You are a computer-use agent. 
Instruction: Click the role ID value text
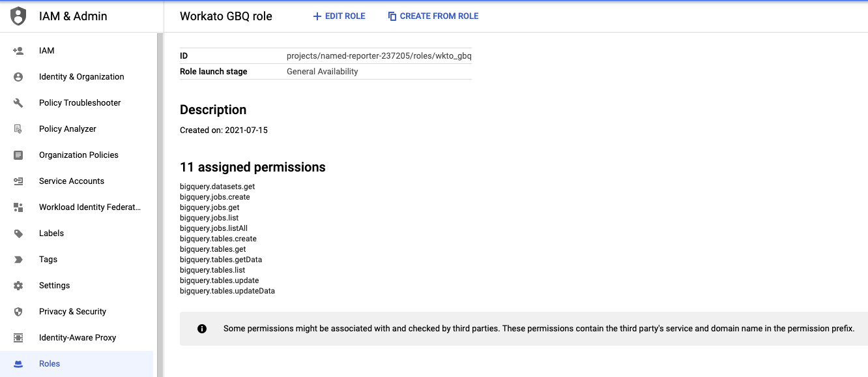pyautogui.click(x=379, y=55)
